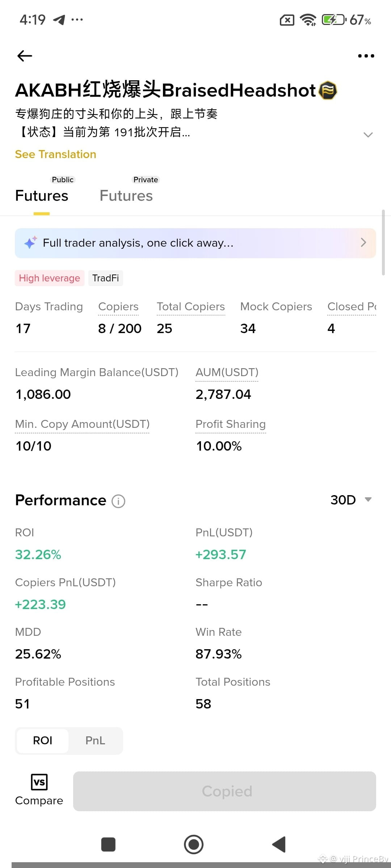The height and width of the screenshot is (868, 391).
Task: Tap the back arrow icon
Action: pyautogui.click(x=25, y=56)
